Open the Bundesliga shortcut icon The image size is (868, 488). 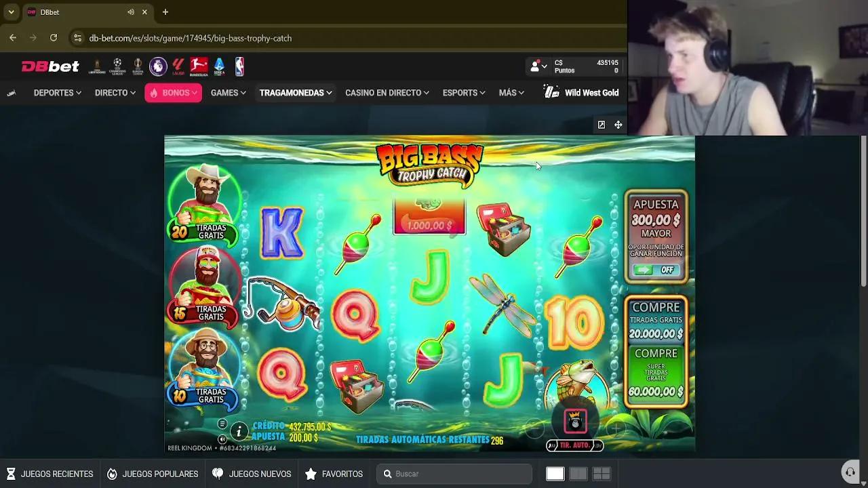click(x=199, y=66)
